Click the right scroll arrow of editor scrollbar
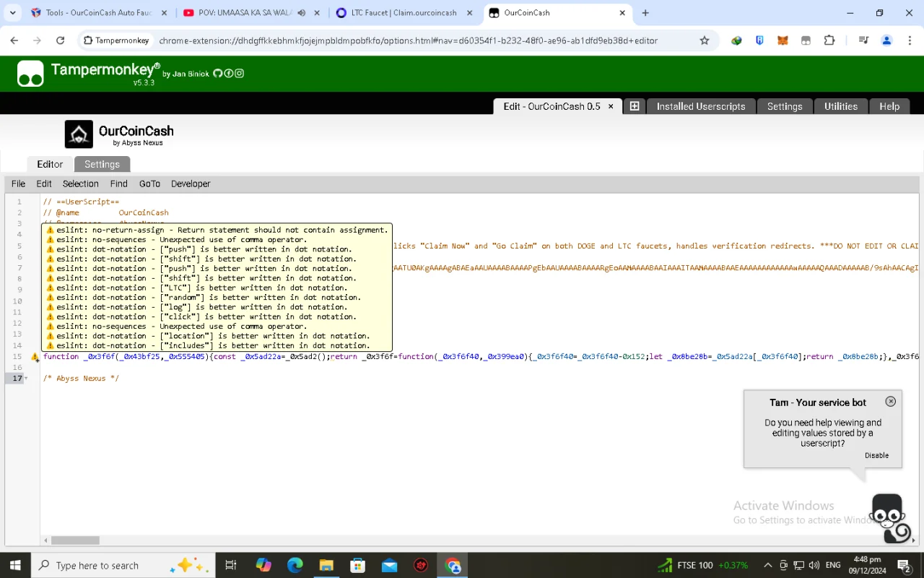924x578 pixels. click(914, 540)
